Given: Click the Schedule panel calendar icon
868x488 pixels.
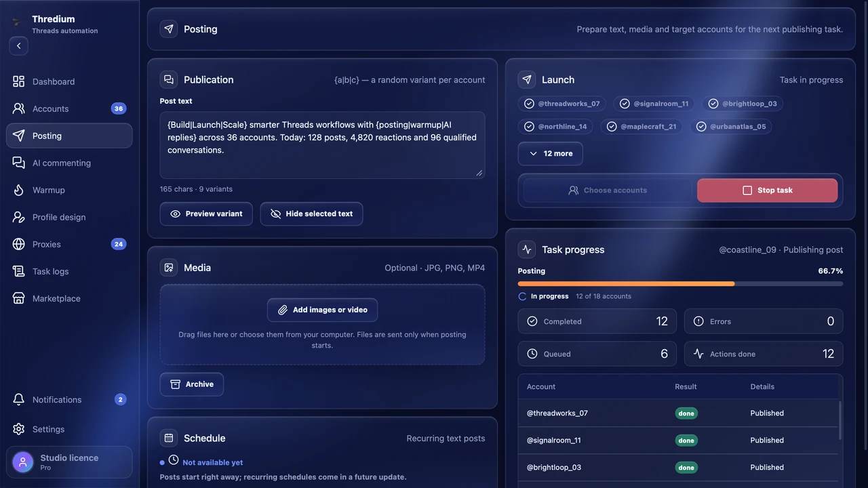Looking at the screenshot, I should point(169,438).
